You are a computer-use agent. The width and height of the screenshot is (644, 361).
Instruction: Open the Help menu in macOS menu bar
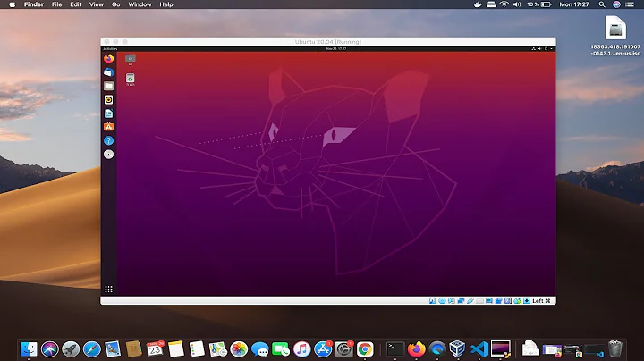pyautogui.click(x=166, y=4)
